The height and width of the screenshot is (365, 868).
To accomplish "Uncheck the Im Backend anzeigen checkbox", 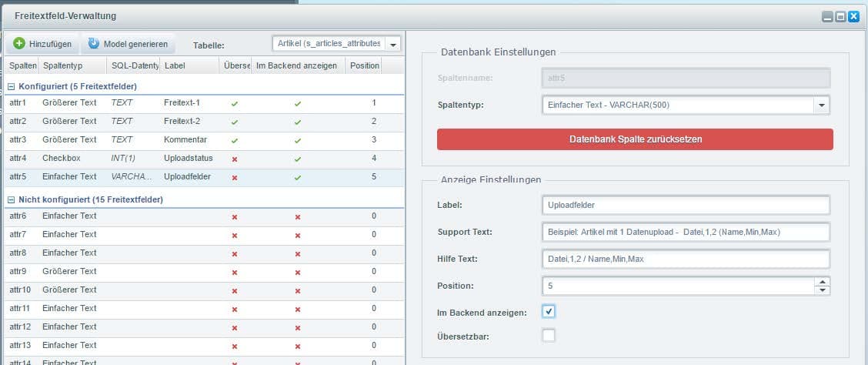I will coord(548,312).
